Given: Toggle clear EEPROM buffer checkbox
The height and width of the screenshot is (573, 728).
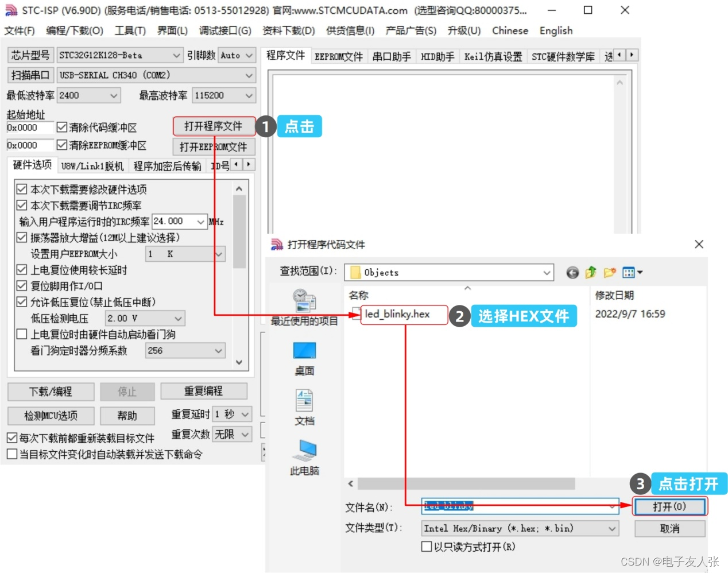Looking at the screenshot, I should [x=62, y=145].
